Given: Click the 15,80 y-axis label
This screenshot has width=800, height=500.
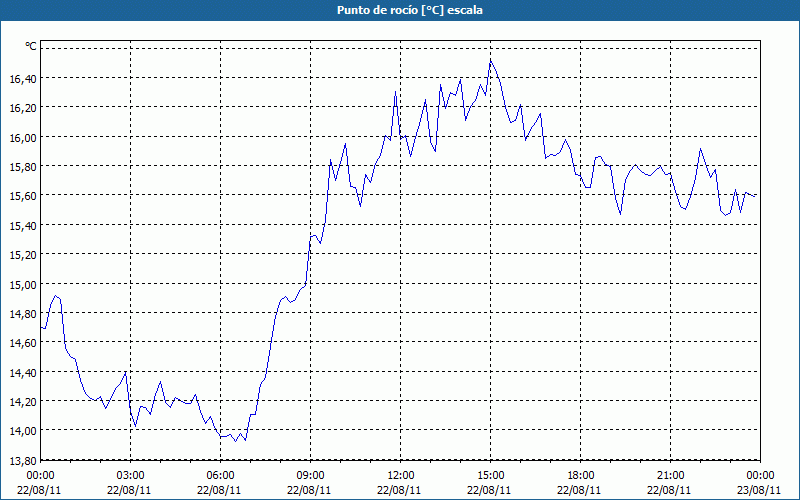Looking at the screenshot, I should point(23,167).
